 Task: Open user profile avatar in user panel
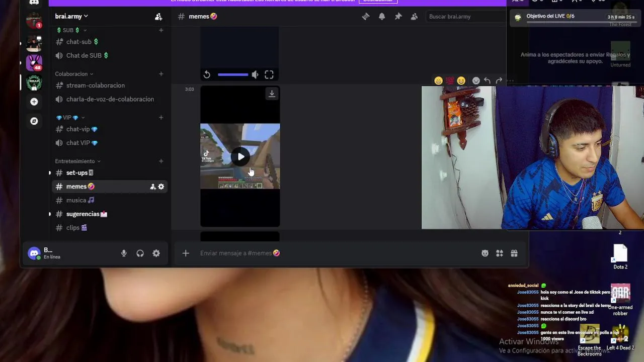pyautogui.click(x=34, y=253)
